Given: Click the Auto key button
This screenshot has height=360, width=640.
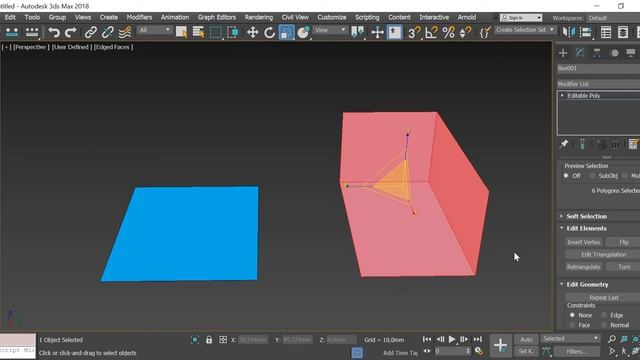Looking at the screenshot, I should pos(526,339).
